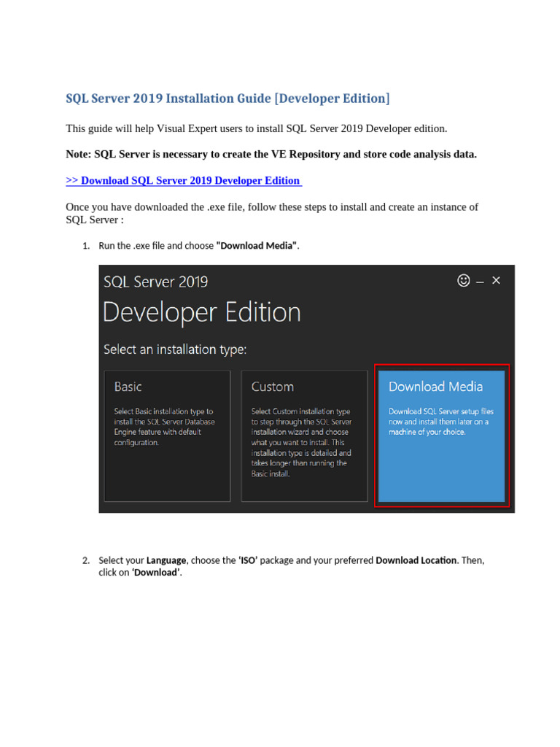Choose the Download Media tile

point(441,436)
